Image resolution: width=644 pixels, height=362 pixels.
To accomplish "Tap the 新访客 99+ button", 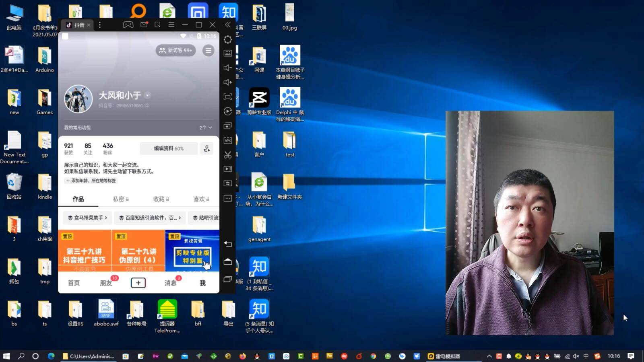I will tap(175, 51).
